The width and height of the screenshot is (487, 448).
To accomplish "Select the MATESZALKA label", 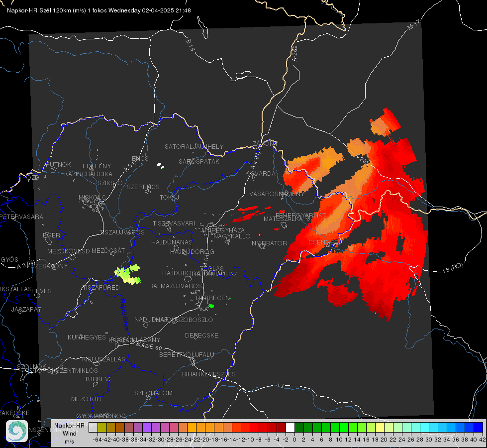I will [x=283, y=219].
